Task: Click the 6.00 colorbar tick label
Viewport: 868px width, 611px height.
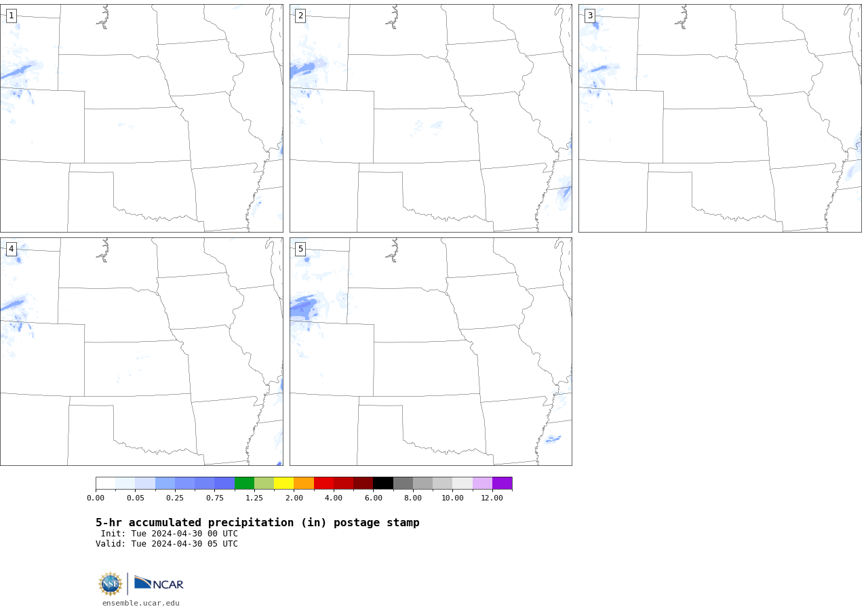Action: [373, 498]
